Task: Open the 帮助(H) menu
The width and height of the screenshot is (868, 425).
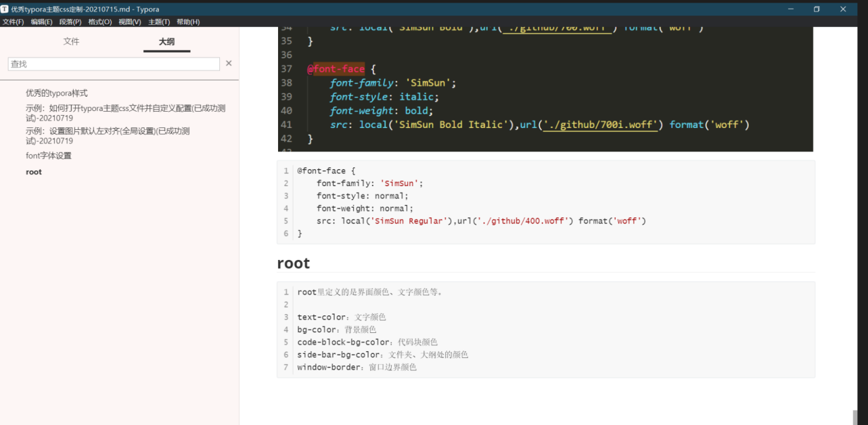Action: pyautogui.click(x=188, y=22)
